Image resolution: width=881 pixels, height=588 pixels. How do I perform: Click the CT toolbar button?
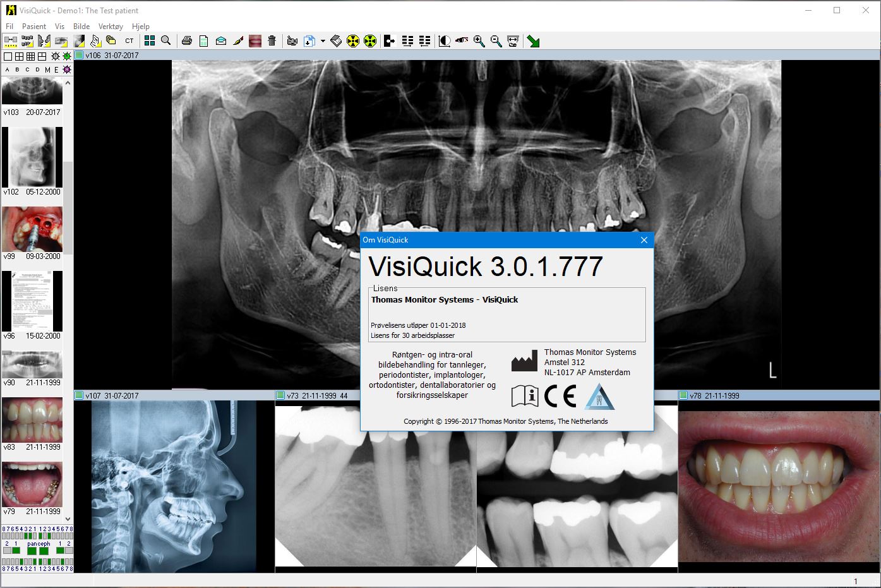[129, 41]
